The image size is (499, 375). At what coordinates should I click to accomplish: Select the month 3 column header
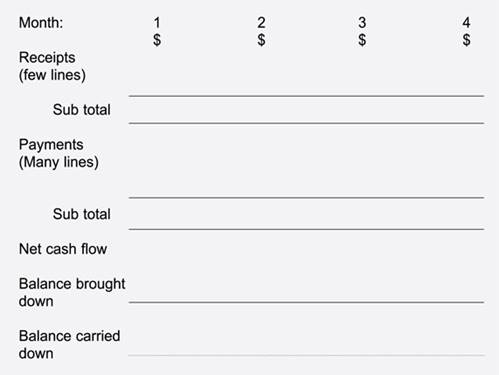click(x=362, y=23)
